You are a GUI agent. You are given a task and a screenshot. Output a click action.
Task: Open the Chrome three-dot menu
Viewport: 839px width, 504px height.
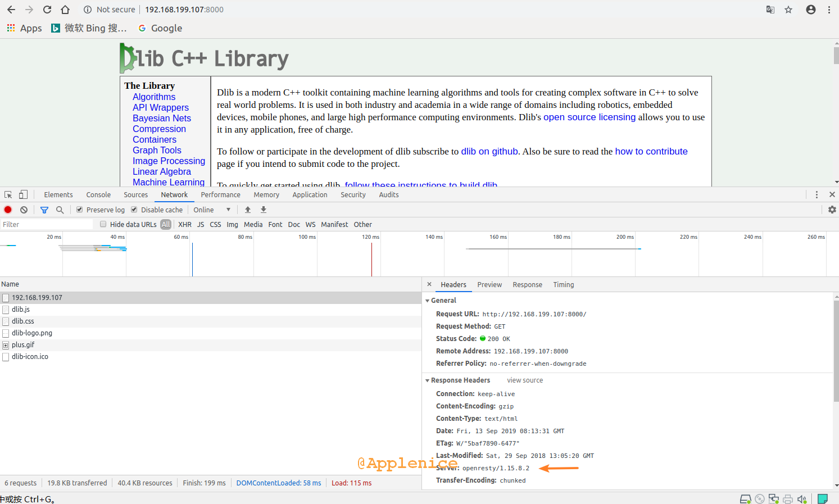click(x=829, y=10)
